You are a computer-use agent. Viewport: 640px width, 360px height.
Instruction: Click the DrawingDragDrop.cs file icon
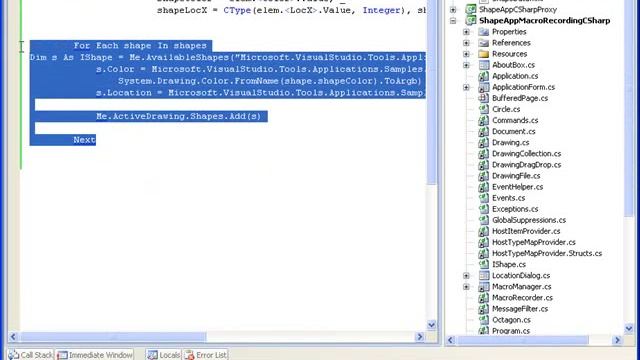click(484, 164)
